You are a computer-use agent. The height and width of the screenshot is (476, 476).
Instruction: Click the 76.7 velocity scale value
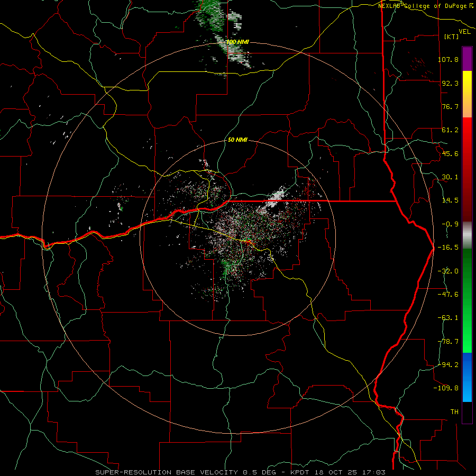point(450,106)
